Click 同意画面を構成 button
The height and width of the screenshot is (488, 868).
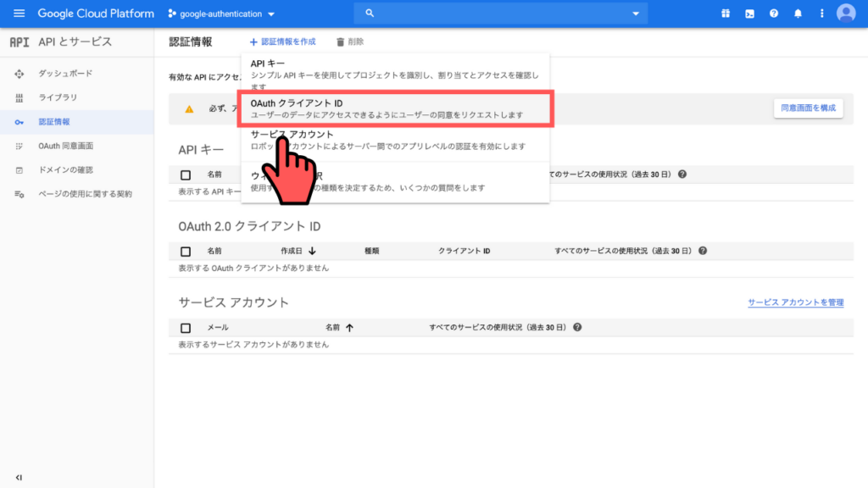[x=808, y=108]
